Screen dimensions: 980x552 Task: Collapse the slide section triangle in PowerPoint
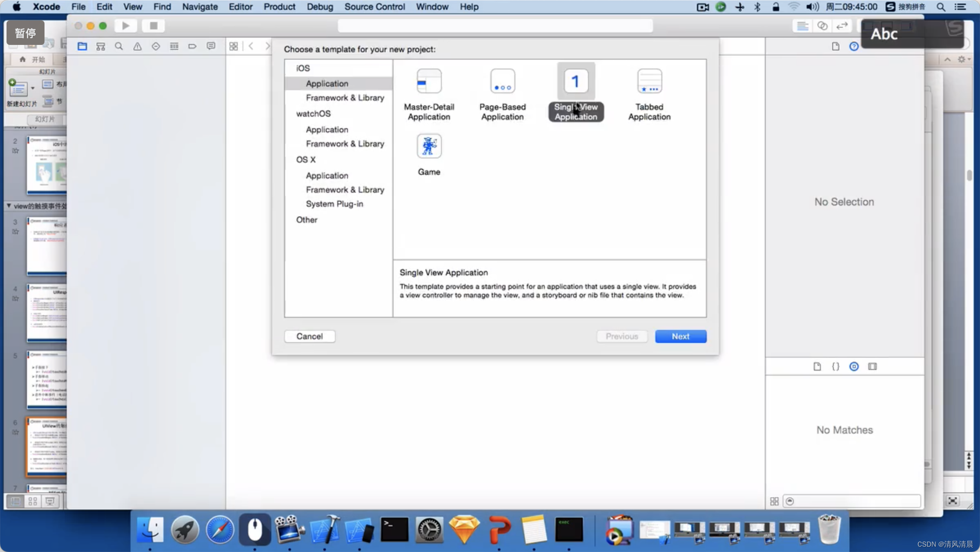pyautogui.click(x=9, y=206)
